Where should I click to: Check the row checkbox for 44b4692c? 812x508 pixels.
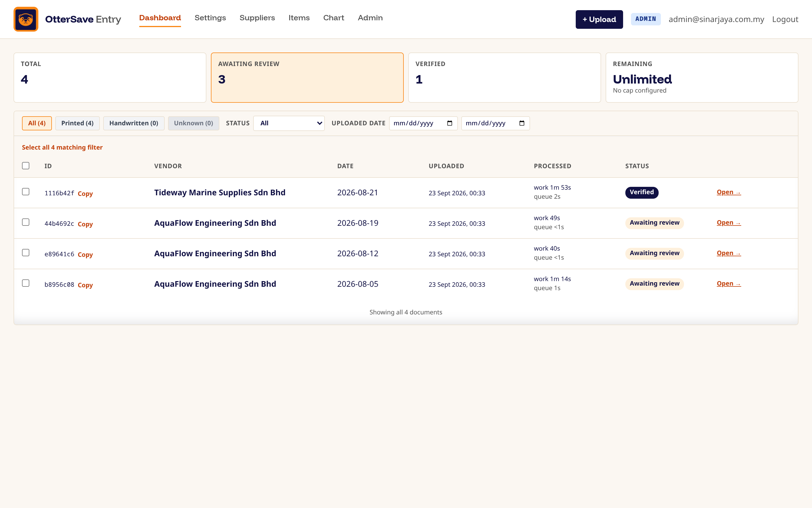(x=25, y=222)
